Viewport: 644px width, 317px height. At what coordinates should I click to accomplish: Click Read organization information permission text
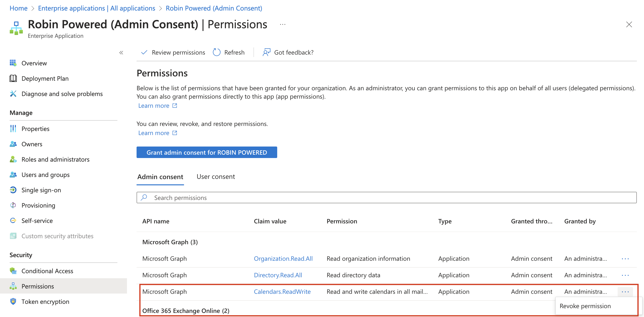(368, 259)
